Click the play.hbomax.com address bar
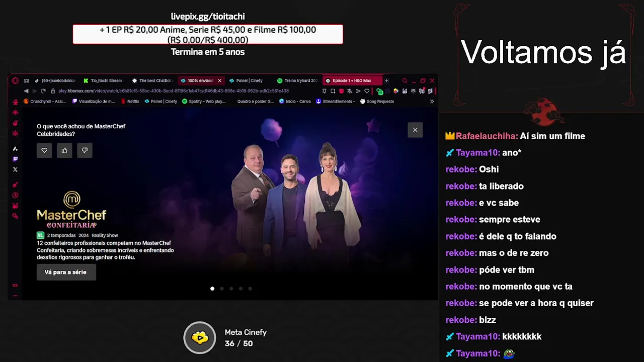 tap(174, 91)
